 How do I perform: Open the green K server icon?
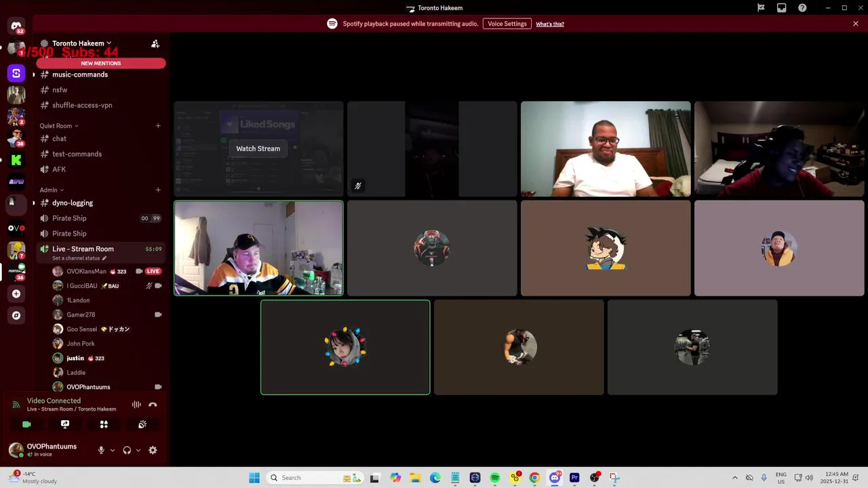(16, 160)
